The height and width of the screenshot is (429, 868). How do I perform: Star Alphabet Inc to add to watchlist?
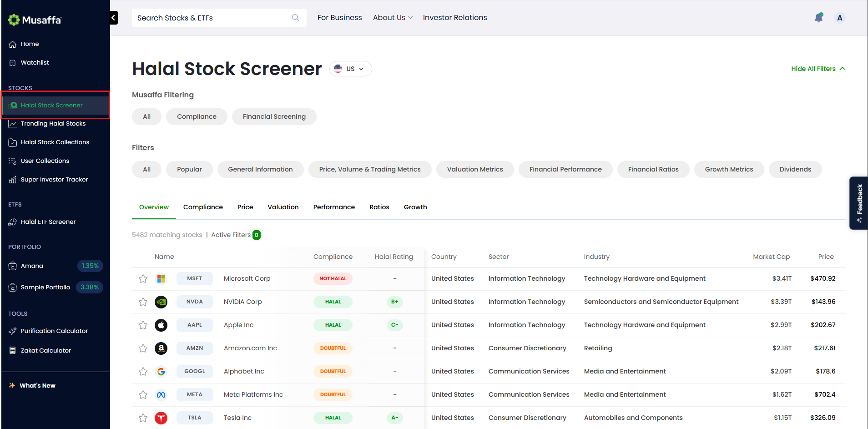143,372
